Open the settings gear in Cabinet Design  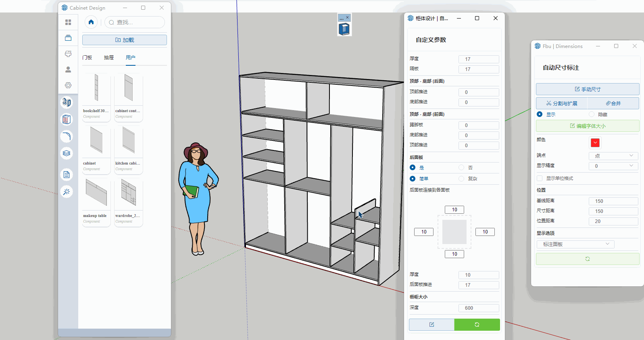[x=68, y=85]
